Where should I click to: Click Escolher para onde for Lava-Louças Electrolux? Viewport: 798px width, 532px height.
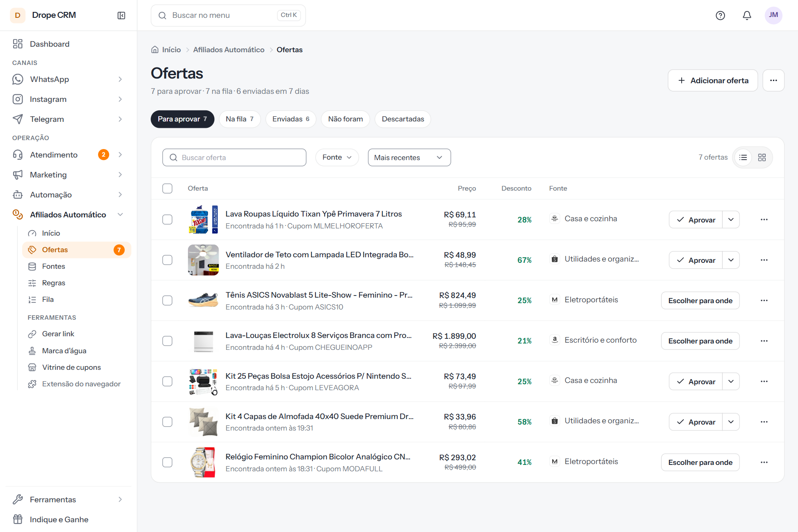(x=700, y=341)
